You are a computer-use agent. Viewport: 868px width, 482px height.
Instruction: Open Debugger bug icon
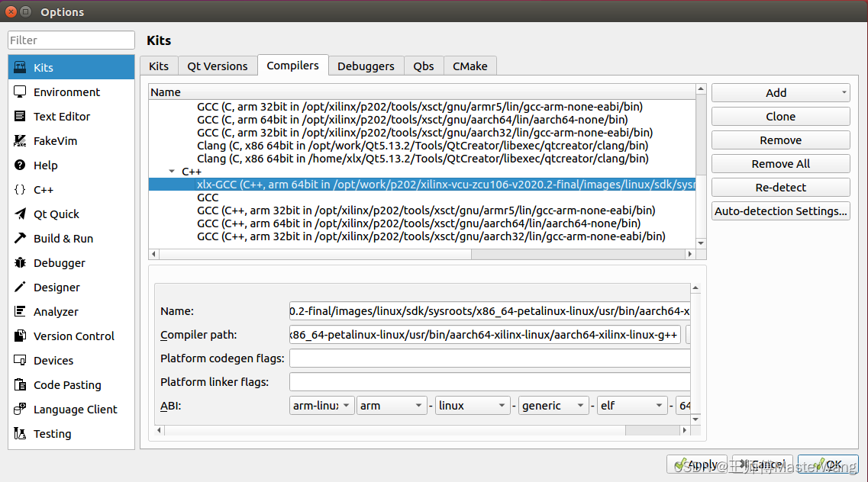(x=20, y=262)
